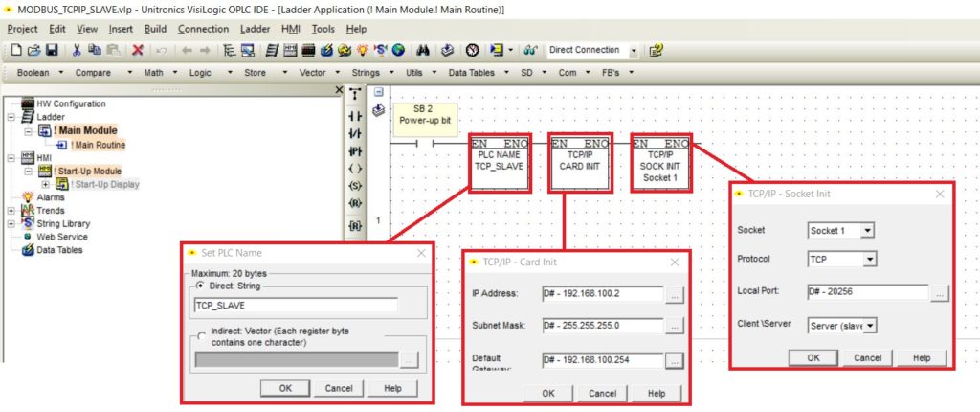Click the back arrow navigation icon
Screen dimensions: 980x412
[187, 51]
